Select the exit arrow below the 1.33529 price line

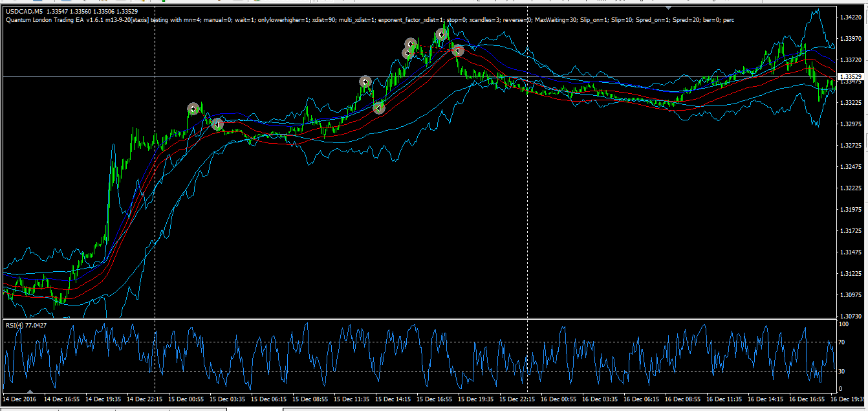pos(379,107)
